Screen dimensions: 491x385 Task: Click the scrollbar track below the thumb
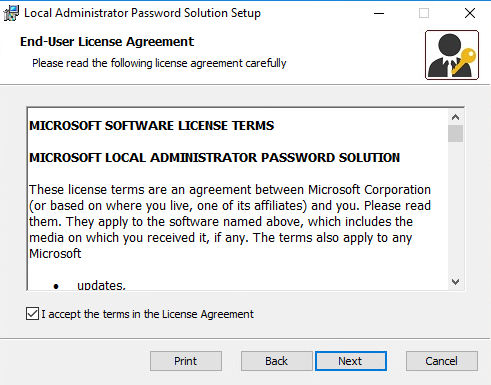coord(455,208)
